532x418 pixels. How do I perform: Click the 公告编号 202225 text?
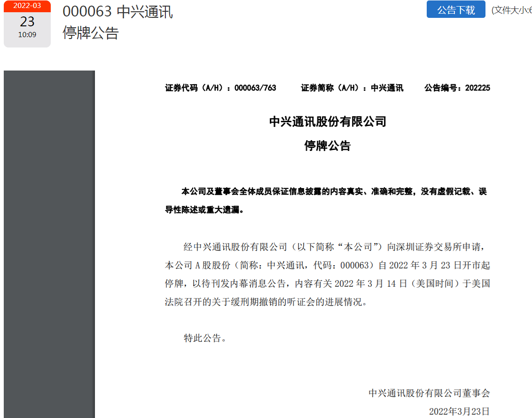tap(457, 88)
